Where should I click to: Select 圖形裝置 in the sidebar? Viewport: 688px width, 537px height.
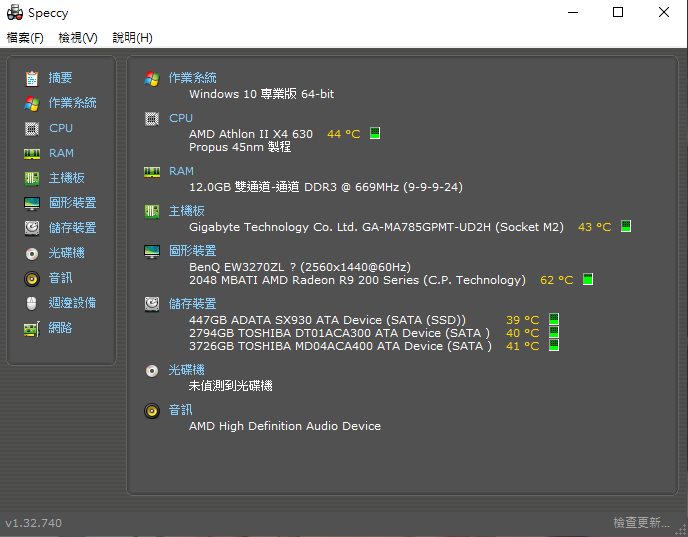point(72,203)
